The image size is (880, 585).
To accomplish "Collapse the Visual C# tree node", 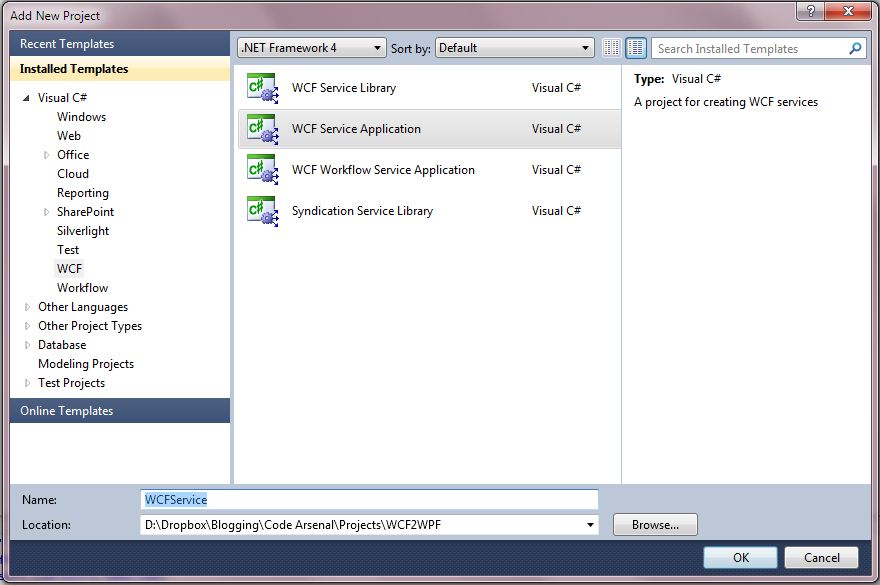I will point(26,98).
